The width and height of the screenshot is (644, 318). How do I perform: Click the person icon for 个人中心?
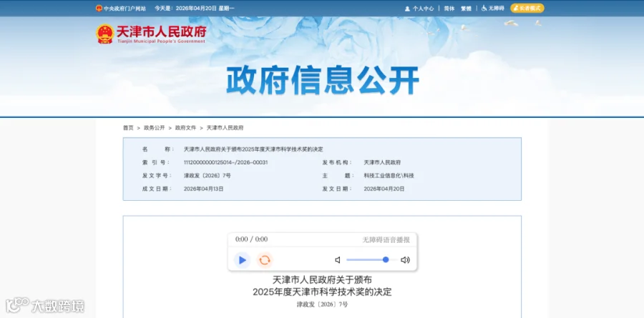coord(407,8)
